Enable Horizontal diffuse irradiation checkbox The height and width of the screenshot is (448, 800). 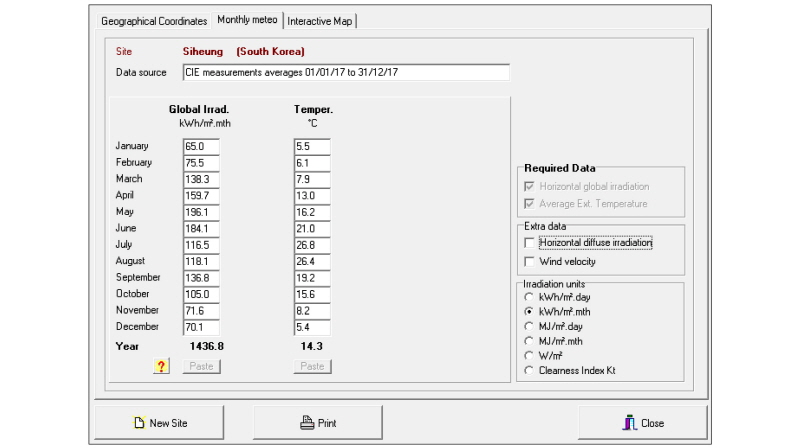(530, 243)
